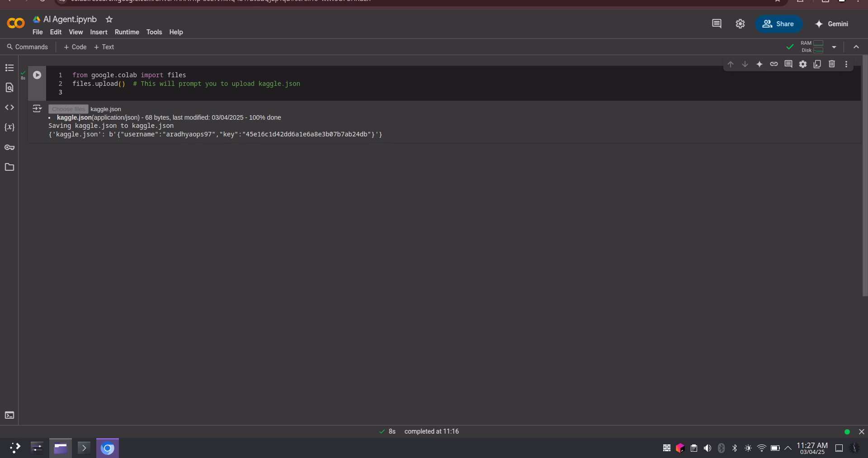868x458 pixels.
Task: Expand the RAM Disk runtime dropdown
Action: click(834, 47)
